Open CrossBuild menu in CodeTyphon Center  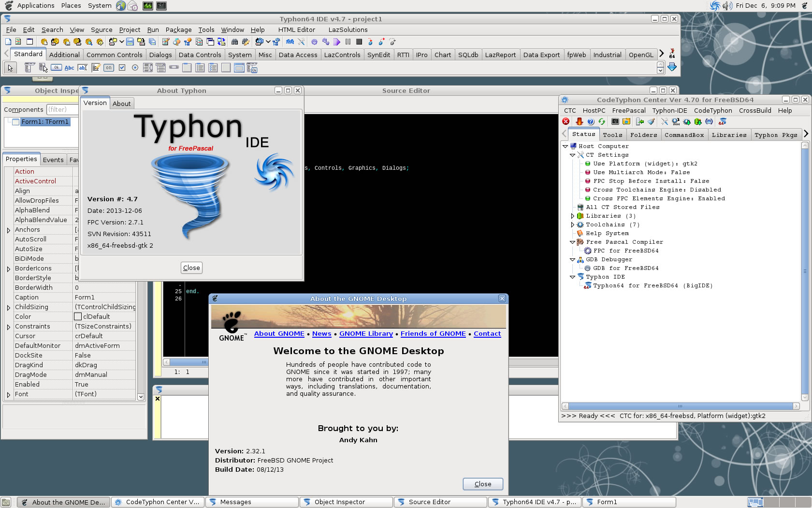point(755,111)
